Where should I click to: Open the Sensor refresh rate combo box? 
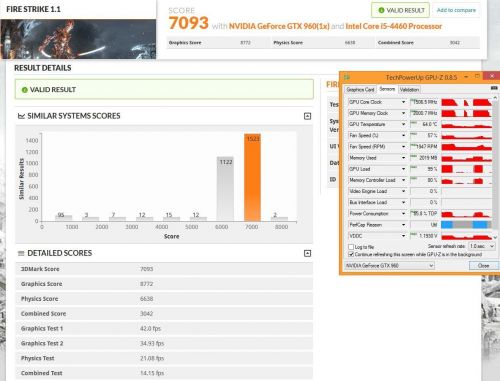[482, 246]
